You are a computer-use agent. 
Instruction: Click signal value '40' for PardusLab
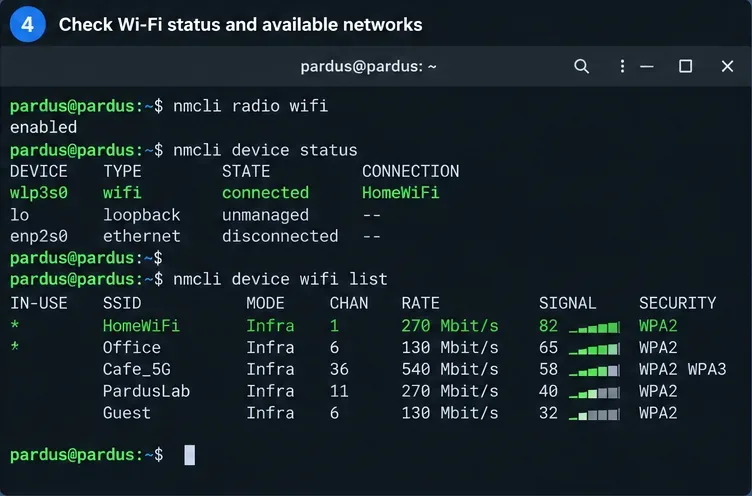(x=549, y=391)
